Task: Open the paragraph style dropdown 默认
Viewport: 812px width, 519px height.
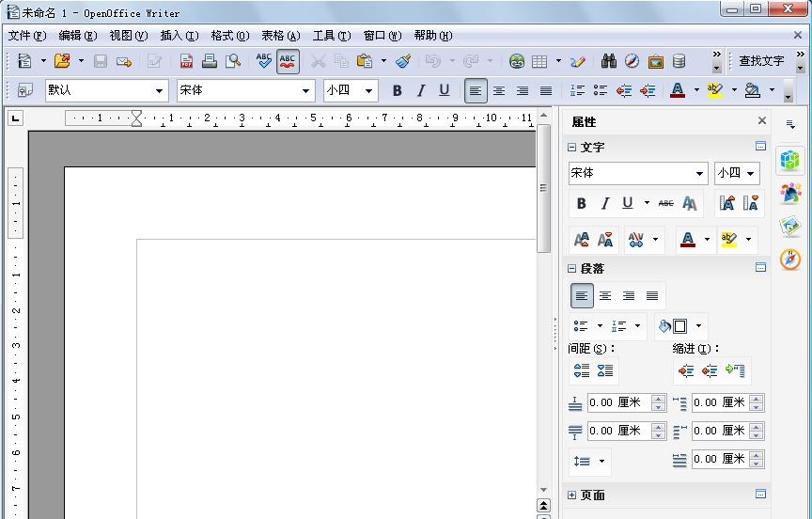Action: (159, 91)
